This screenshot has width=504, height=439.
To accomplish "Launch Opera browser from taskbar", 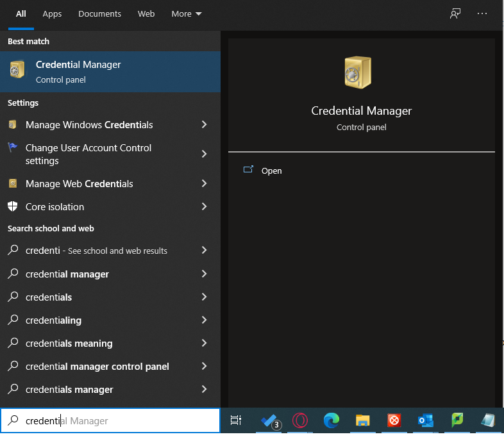I will pos(300,420).
